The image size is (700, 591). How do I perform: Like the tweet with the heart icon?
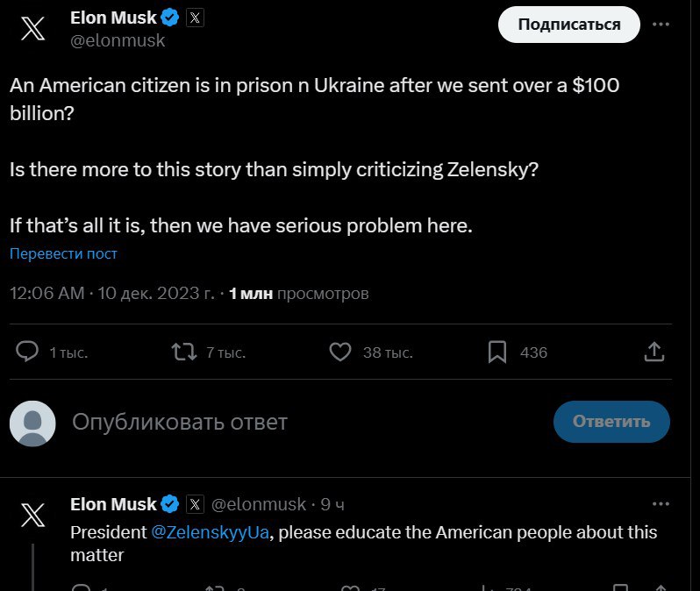coord(340,352)
